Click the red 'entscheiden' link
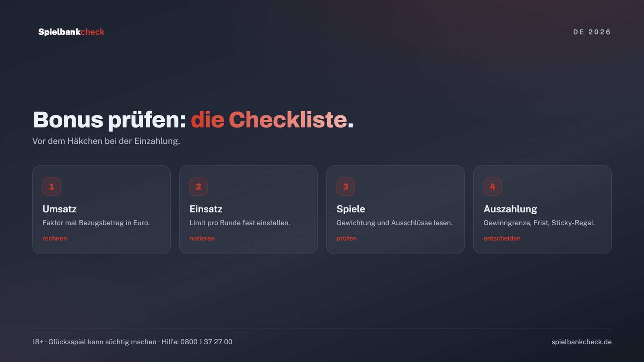The width and height of the screenshot is (644, 362). 502,239
